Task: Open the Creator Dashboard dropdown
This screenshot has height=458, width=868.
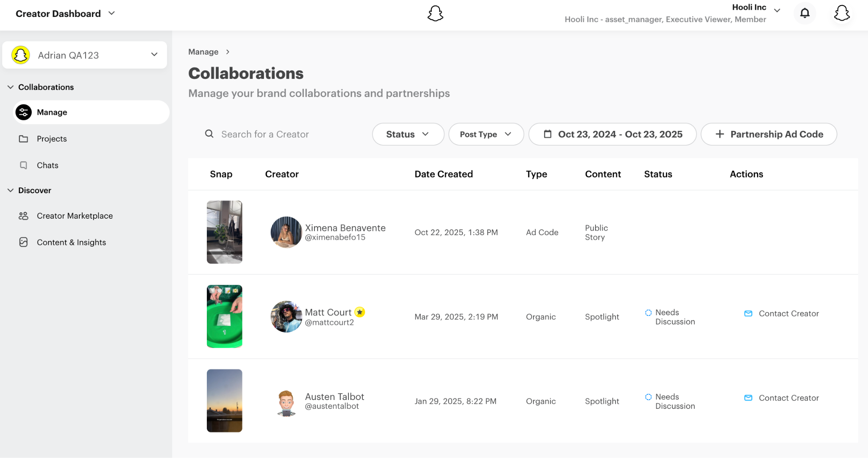Action: [66, 14]
